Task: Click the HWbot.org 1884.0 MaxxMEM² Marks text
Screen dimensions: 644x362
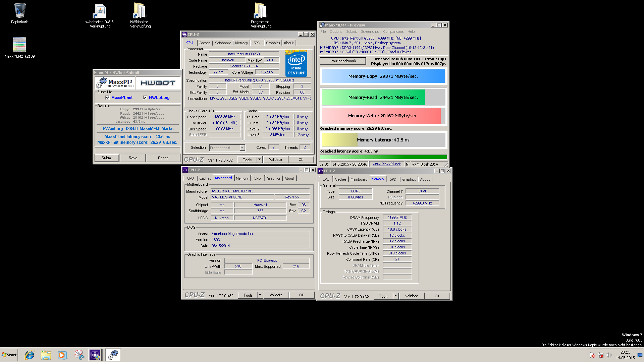Action: tap(138, 129)
